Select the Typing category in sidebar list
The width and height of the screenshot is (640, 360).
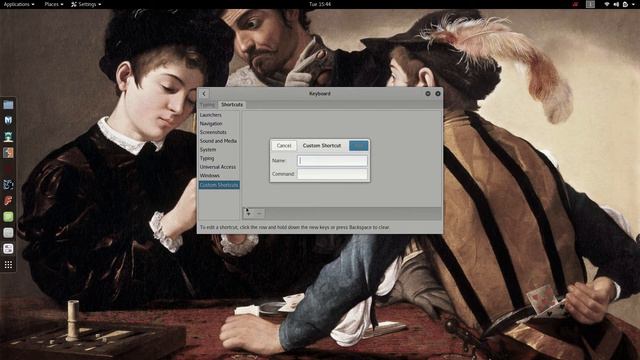tap(219, 158)
